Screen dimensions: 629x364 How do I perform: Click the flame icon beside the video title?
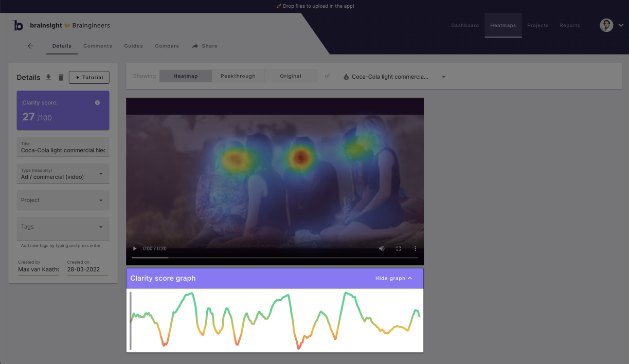(346, 77)
